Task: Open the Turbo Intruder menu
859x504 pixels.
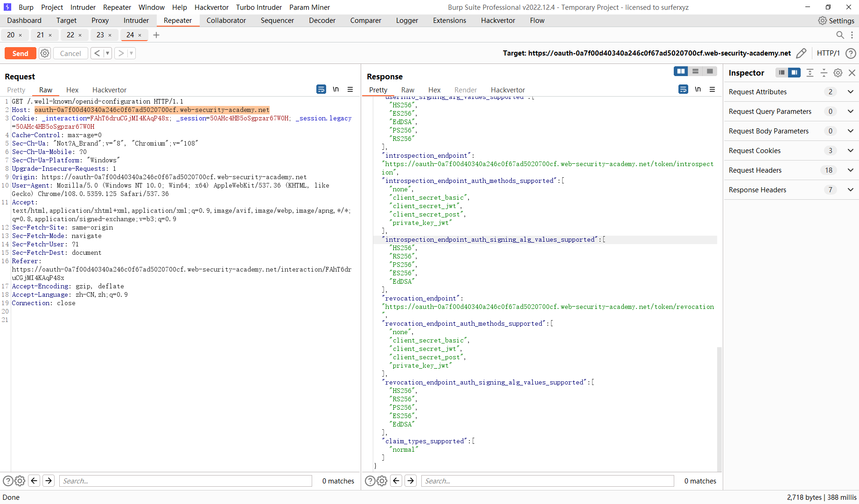Action: pos(259,7)
